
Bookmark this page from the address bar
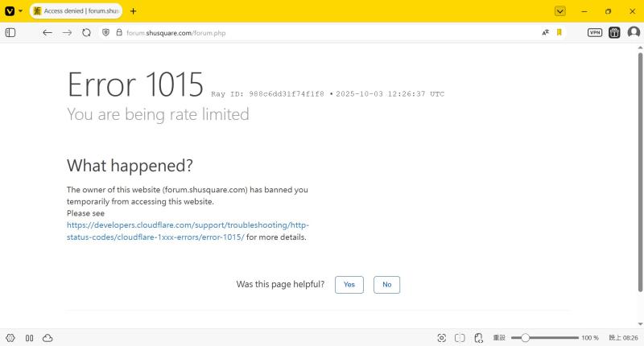click(559, 32)
